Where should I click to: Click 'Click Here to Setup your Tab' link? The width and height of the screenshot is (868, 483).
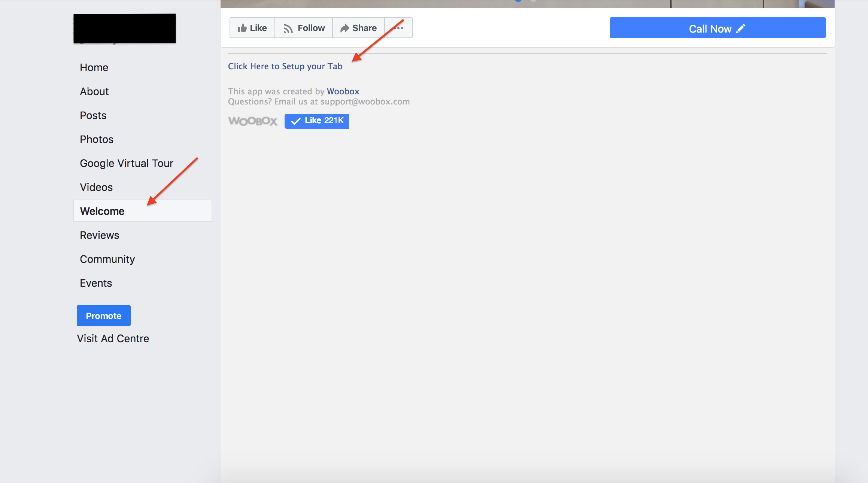click(x=285, y=66)
